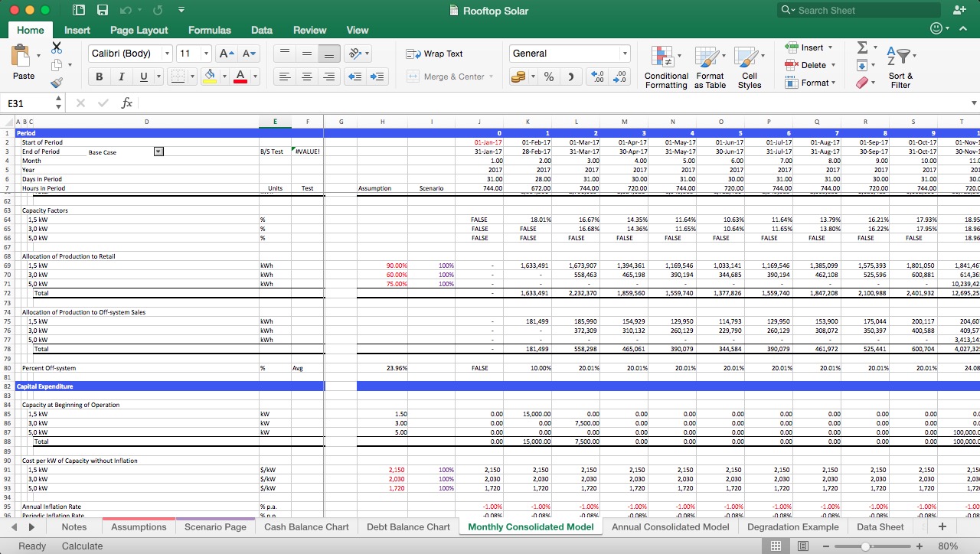The image size is (980, 554).
Task: Open the fill color dropdown arrow
Action: pyautogui.click(x=224, y=77)
